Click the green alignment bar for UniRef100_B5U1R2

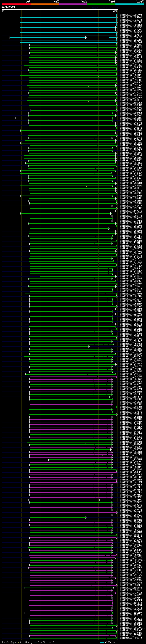tap(68, 75)
